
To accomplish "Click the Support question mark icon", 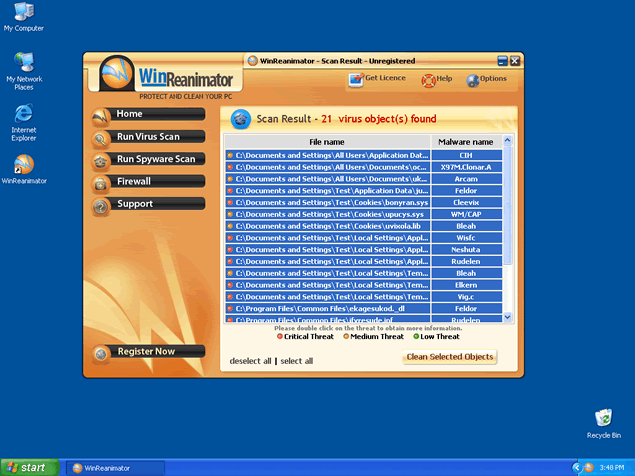I will point(101,206).
